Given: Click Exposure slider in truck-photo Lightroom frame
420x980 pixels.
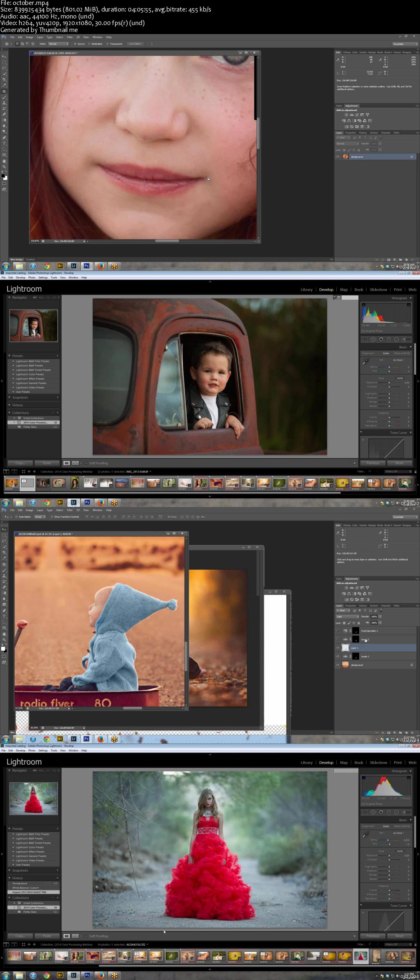Looking at the screenshot, I should 390,382.
